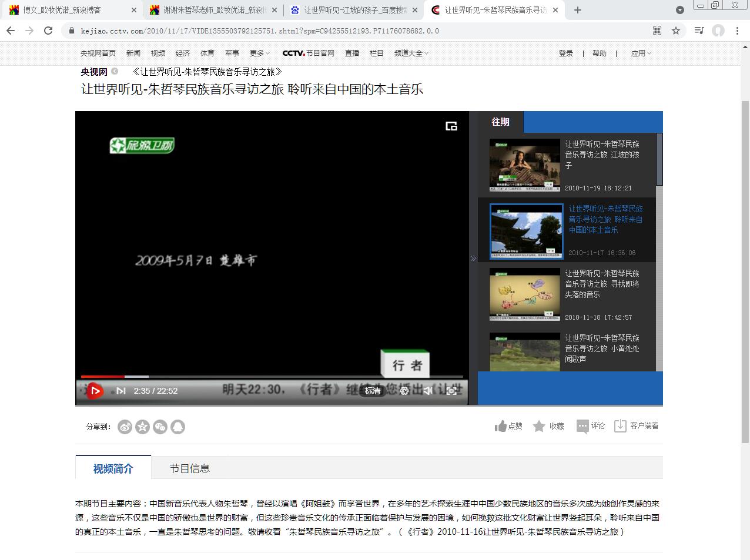
Task: Skip to the next video in the player
Action: pos(120,391)
